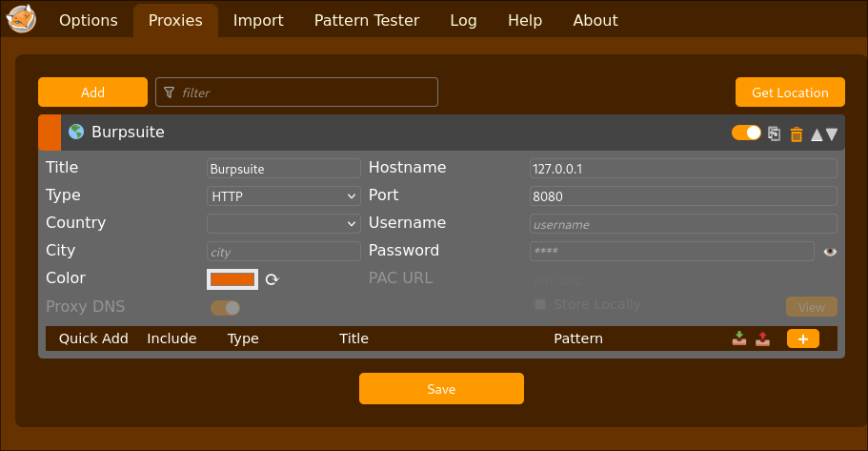Delete the Burpsuite proxy with trash icon
Screen dimensions: 868x451
[x=796, y=134]
